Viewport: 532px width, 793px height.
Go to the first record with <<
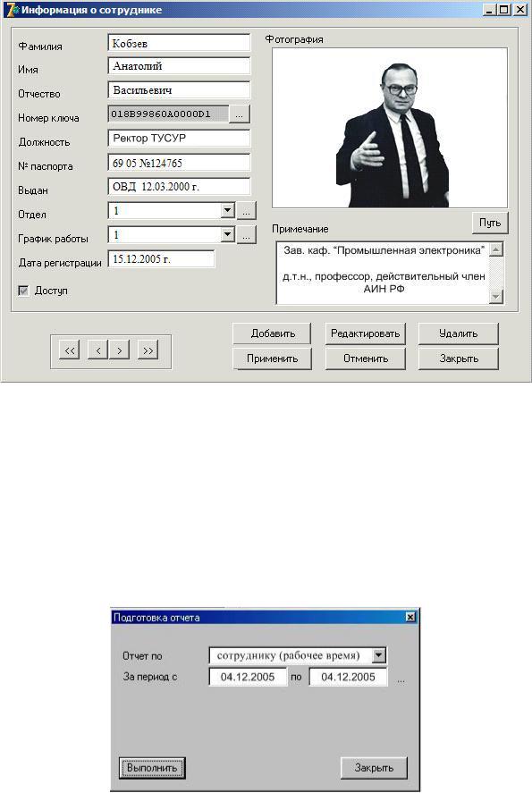click(69, 350)
